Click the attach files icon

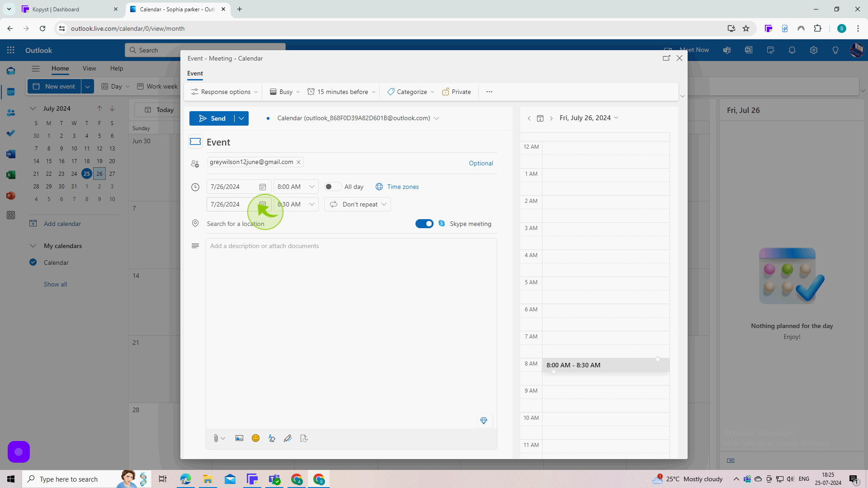click(216, 439)
